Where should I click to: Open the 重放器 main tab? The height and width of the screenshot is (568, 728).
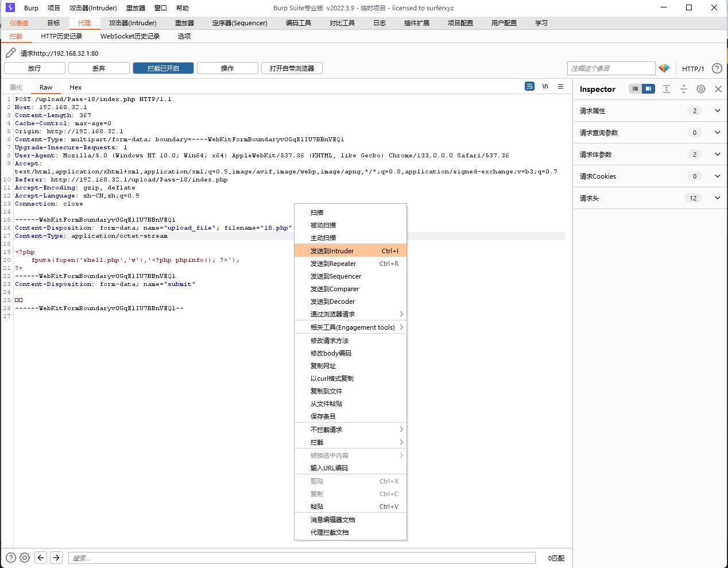click(x=185, y=23)
